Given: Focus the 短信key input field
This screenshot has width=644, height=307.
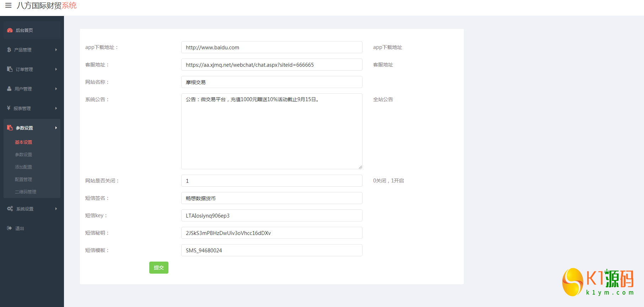Looking at the screenshot, I should coord(272,215).
